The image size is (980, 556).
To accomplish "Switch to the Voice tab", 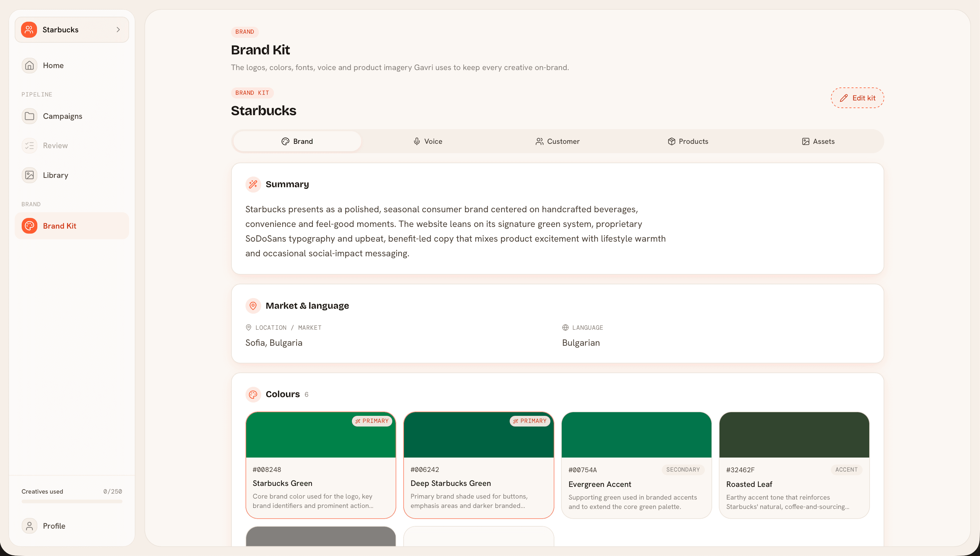I will click(x=427, y=141).
